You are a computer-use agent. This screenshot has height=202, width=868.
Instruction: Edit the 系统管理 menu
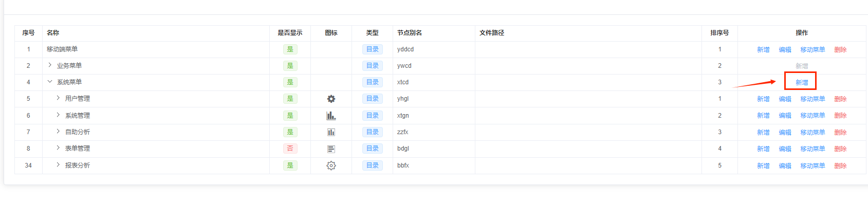[x=785, y=116]
